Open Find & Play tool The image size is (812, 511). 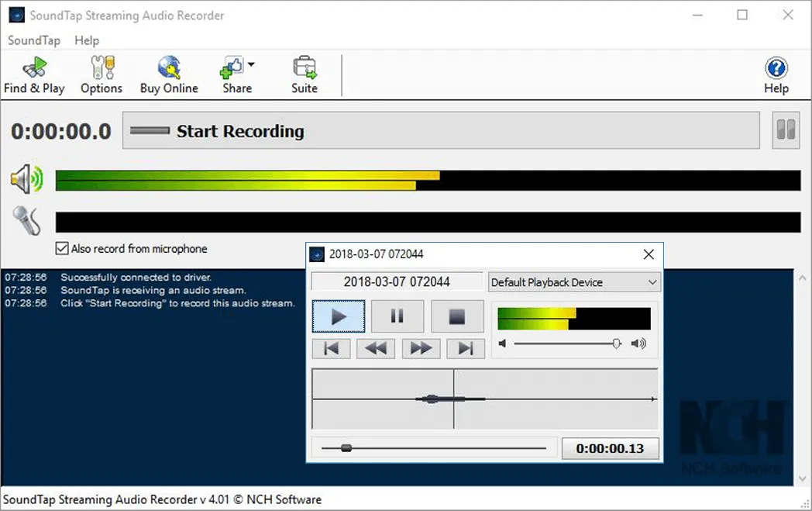(x=34, y=74)
